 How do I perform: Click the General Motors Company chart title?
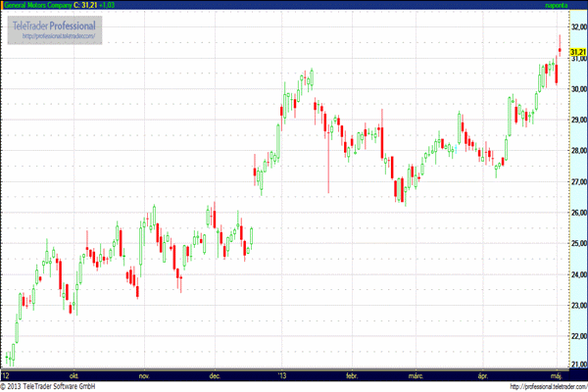(x=37, y=5)
